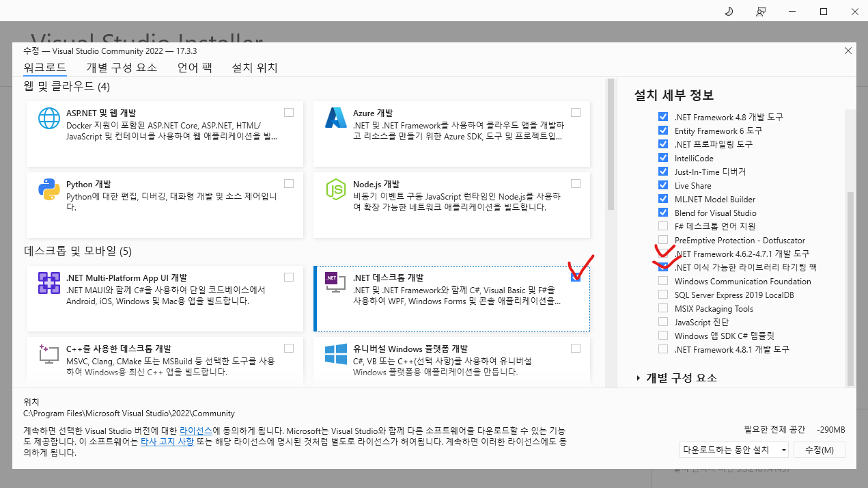Uncheck the .NET 데스크톱 개발 workload checkbox
Viewport: 868px width, 488px height.
576,277
